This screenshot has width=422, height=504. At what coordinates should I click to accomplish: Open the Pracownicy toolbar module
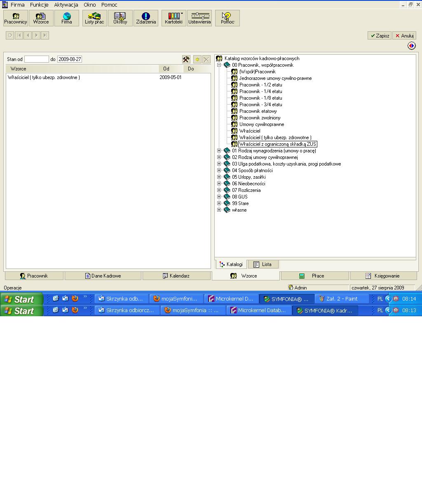[16, 18]
